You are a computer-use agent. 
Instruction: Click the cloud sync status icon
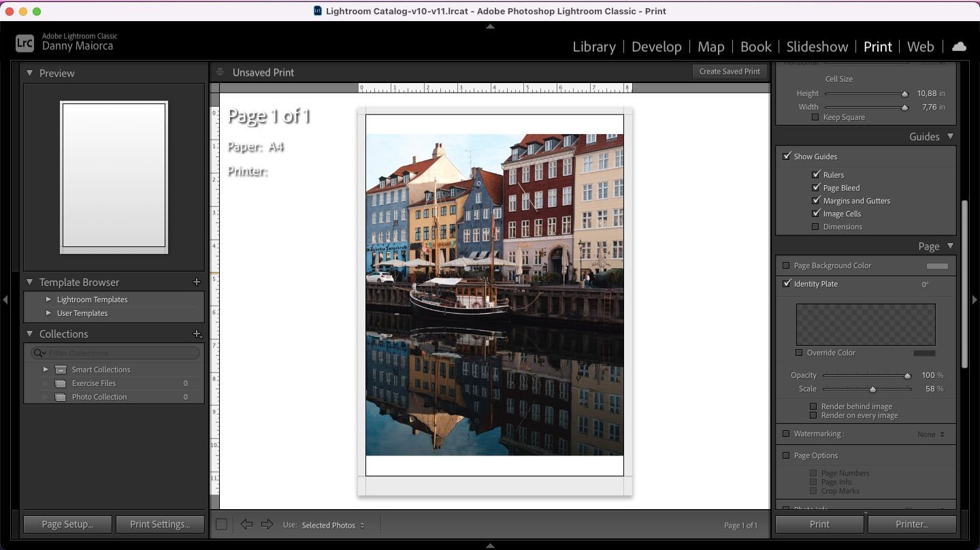[x=959, y=46]
